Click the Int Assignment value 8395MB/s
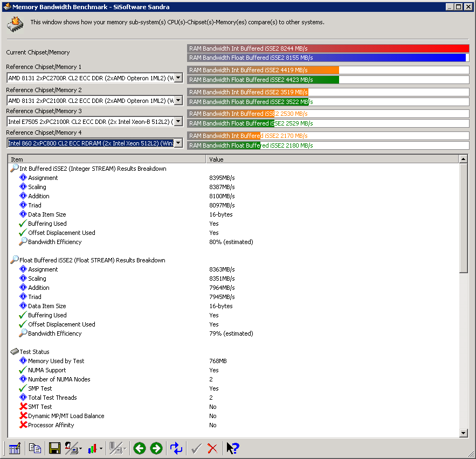The width and height of the screenshot is (476, 459). pos(222,178)
